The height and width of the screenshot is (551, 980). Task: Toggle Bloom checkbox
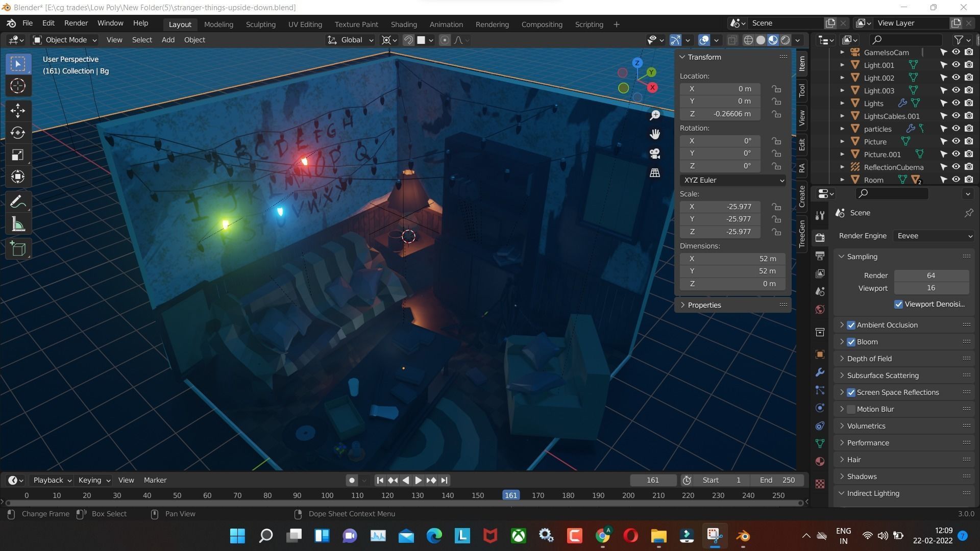click(851, 342)
